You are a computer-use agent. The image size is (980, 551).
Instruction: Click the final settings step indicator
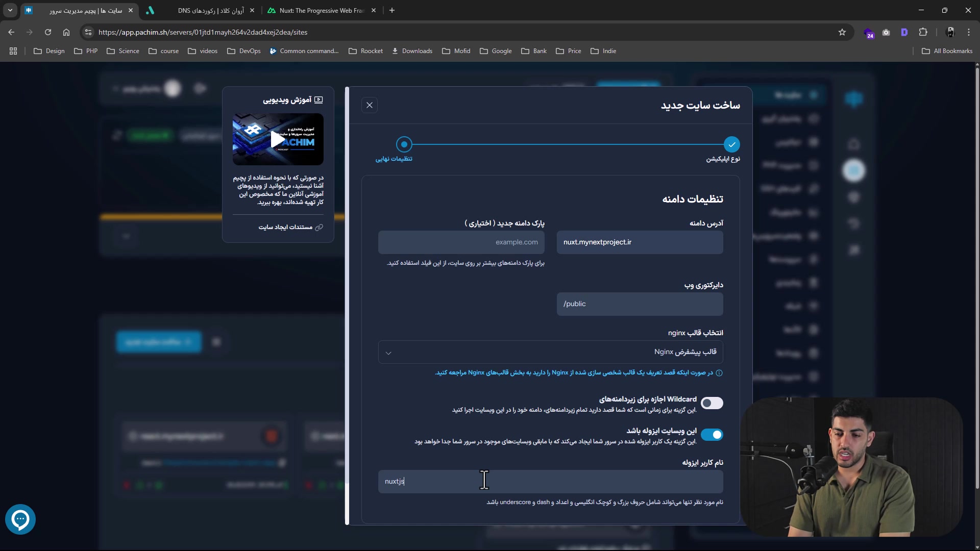[404, 144]
